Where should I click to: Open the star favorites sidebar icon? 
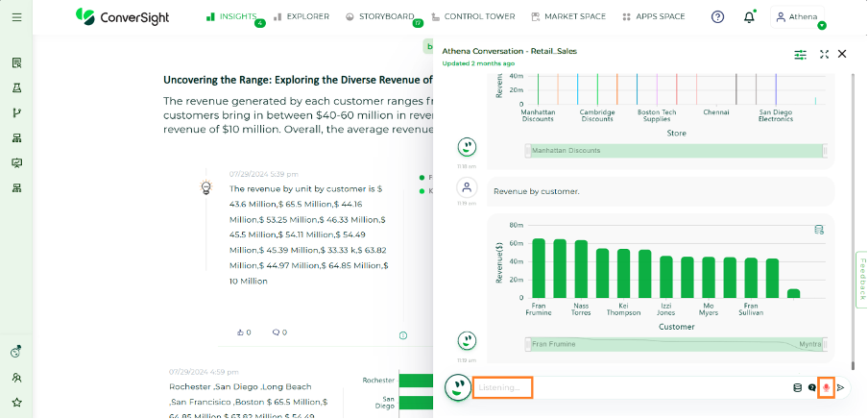pos(16,403)
